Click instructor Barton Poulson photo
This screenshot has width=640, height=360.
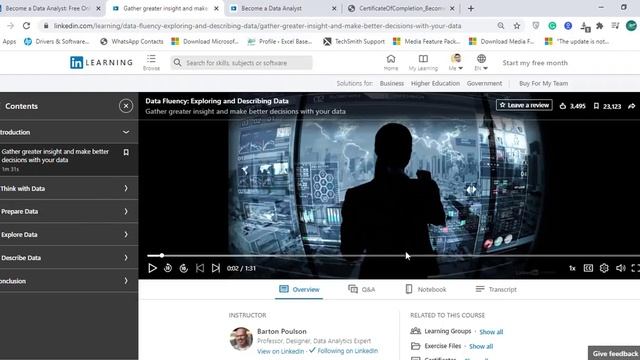241,338
